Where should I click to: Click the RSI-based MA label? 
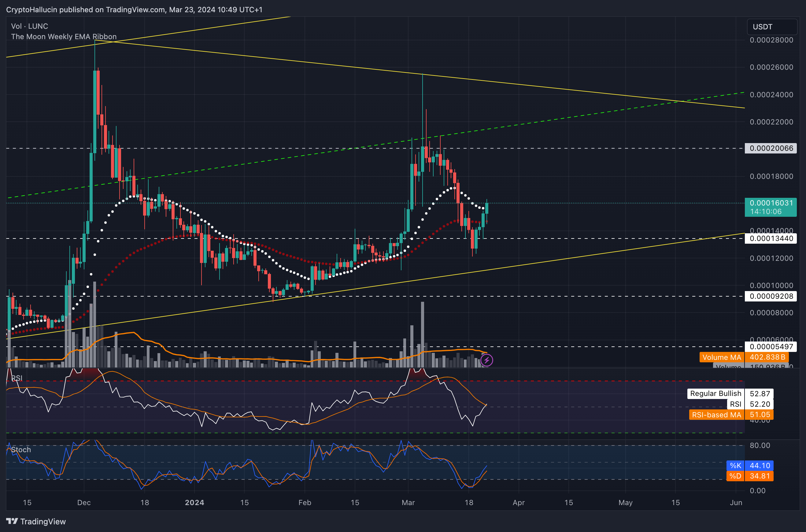pyautogui.click(x=716, y=415)
